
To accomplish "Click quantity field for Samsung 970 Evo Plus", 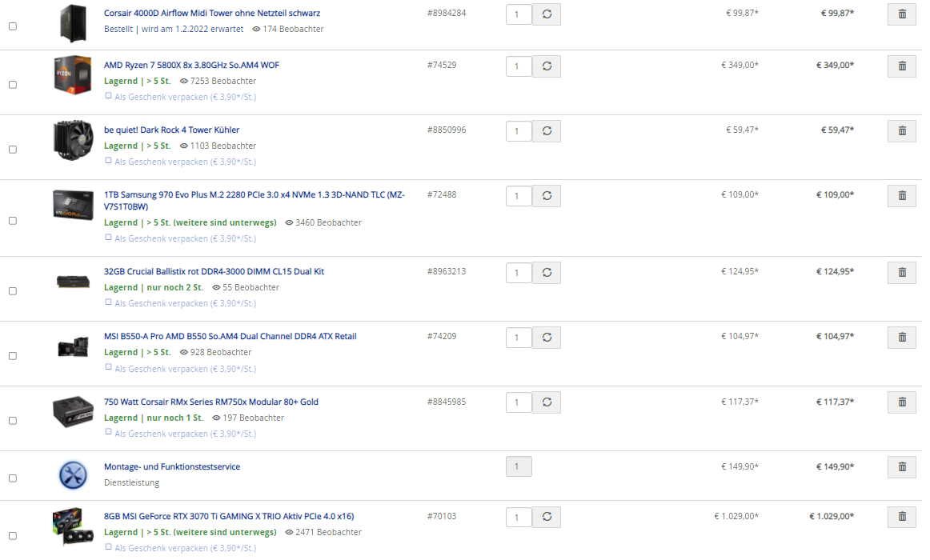I will point(519,195).
